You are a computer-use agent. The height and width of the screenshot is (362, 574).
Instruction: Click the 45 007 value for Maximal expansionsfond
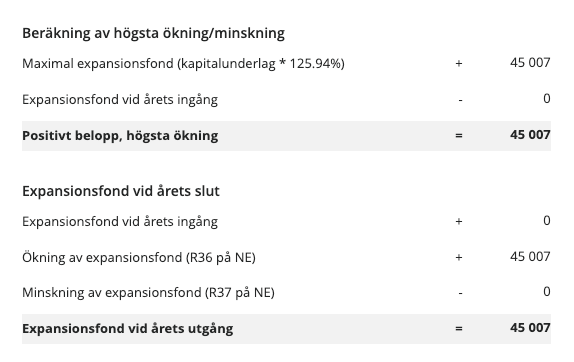pos(530,63)
